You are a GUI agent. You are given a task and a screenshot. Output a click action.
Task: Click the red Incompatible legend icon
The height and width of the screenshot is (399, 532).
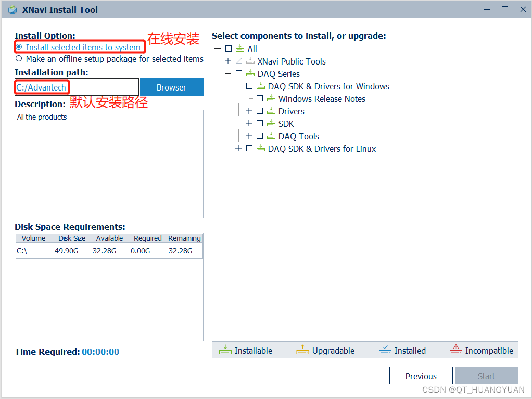pos(455,350)
